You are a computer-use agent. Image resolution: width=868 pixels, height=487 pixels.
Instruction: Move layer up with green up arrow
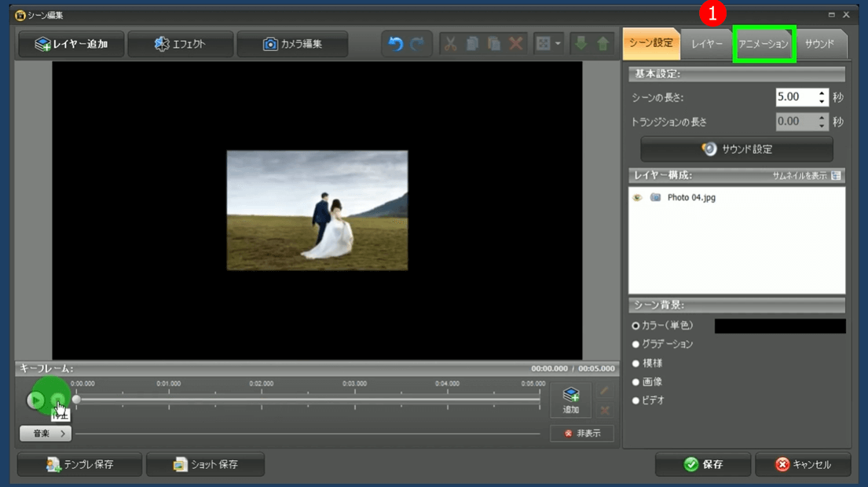[602, 44]
